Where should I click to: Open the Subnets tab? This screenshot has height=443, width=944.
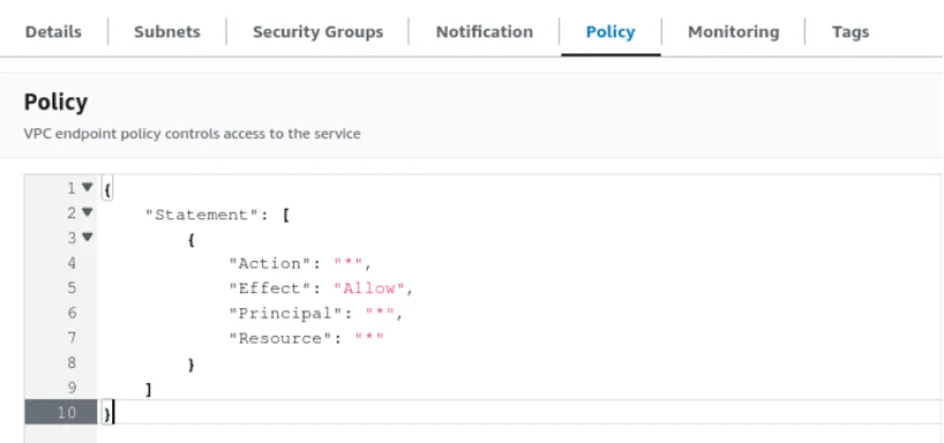167,31
